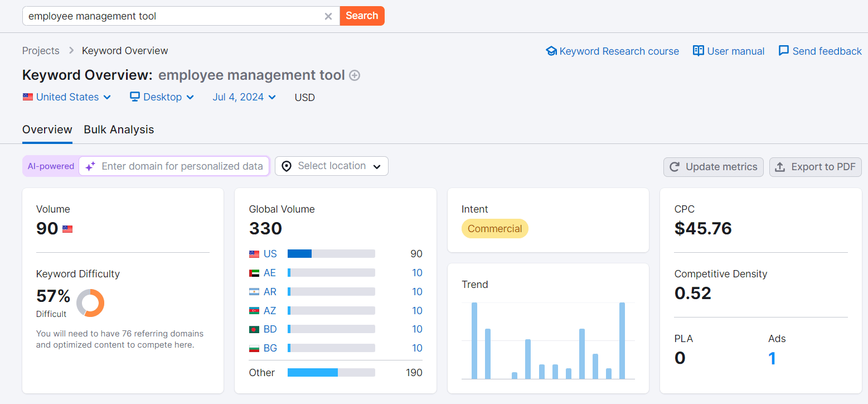Image resolution: width=868 pixels, height=404 pixels.
Task: Click the Azerbaijan flag icon in AZ row
Action: 254,311
